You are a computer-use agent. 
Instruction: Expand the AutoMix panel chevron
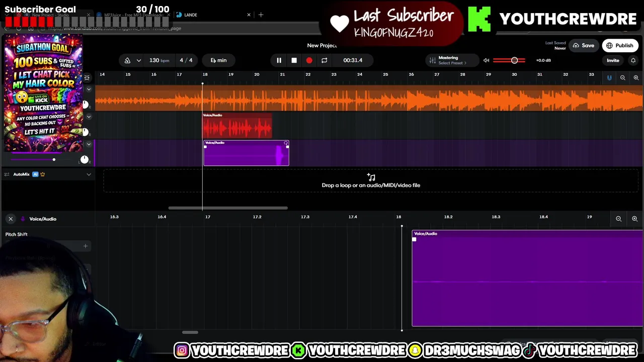tap(89, 174)
